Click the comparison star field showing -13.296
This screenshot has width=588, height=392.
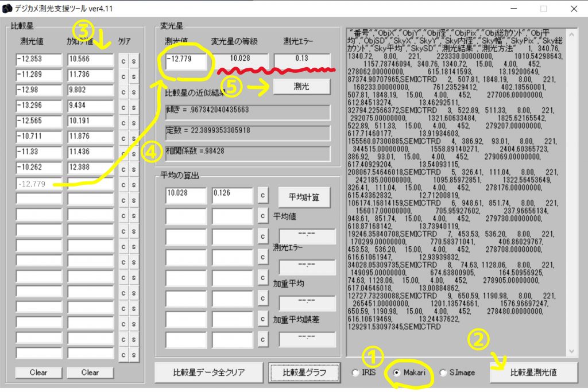39,106
